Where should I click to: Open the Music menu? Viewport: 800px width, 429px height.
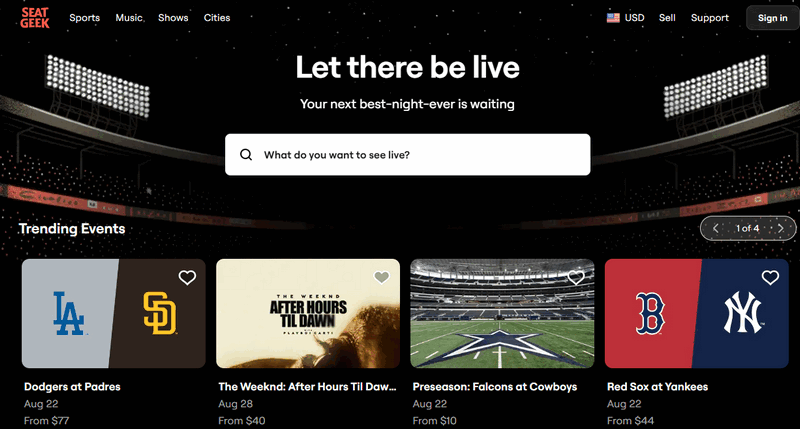point(129,18)
